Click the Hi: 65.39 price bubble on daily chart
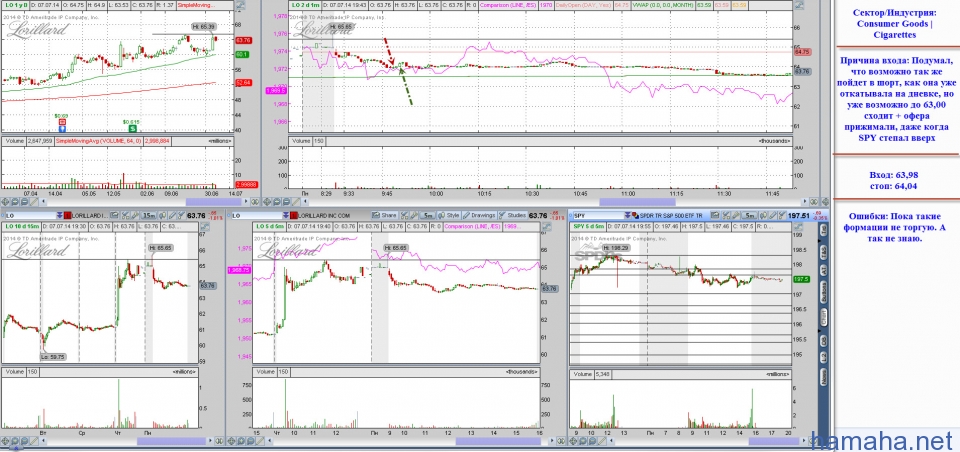960x452 pixels. [203, 26]
